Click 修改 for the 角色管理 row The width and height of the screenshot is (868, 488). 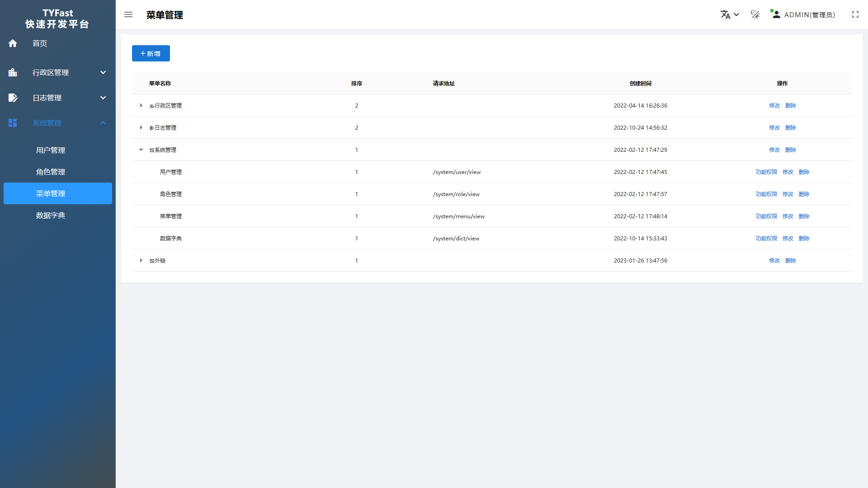[x=788, y=194]
